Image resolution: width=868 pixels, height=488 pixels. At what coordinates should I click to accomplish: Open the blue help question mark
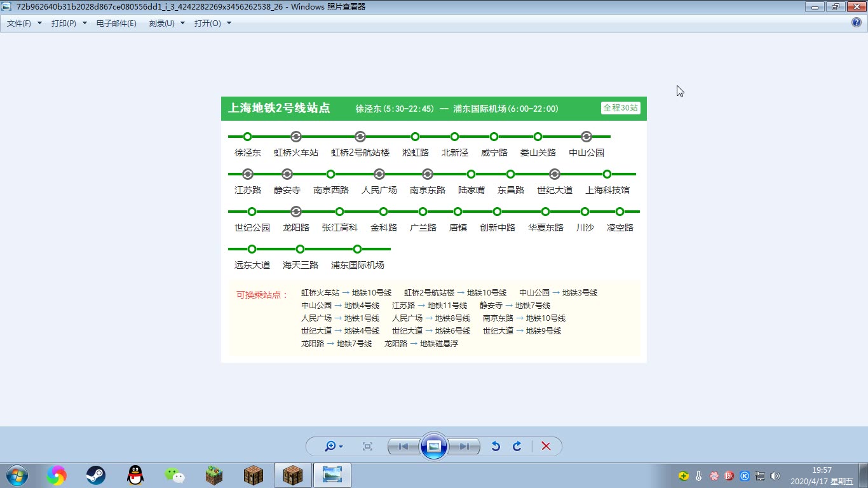(x=856, y=22)
